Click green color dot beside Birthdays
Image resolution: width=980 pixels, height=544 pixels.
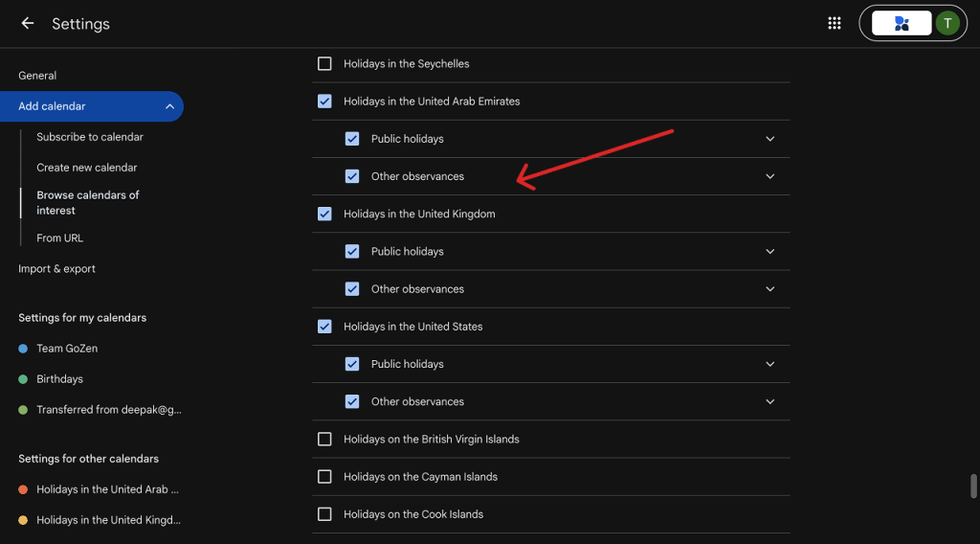23,379
